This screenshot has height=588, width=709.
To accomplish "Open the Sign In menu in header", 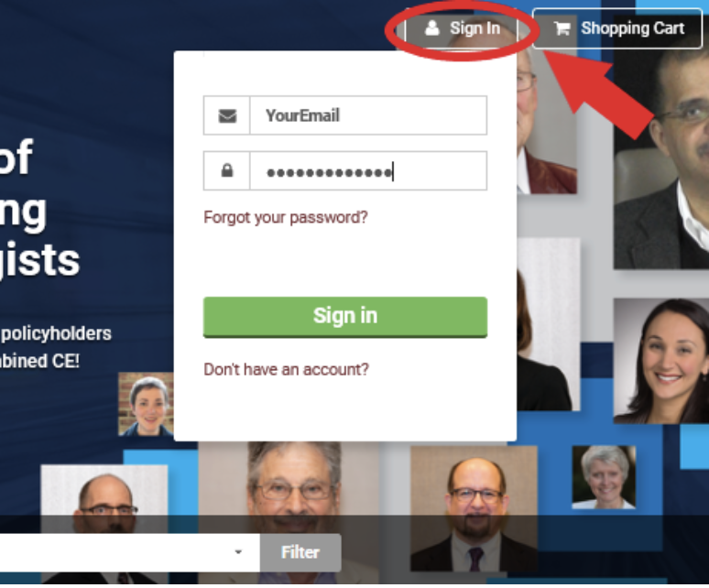I will [x=462, y=28].
